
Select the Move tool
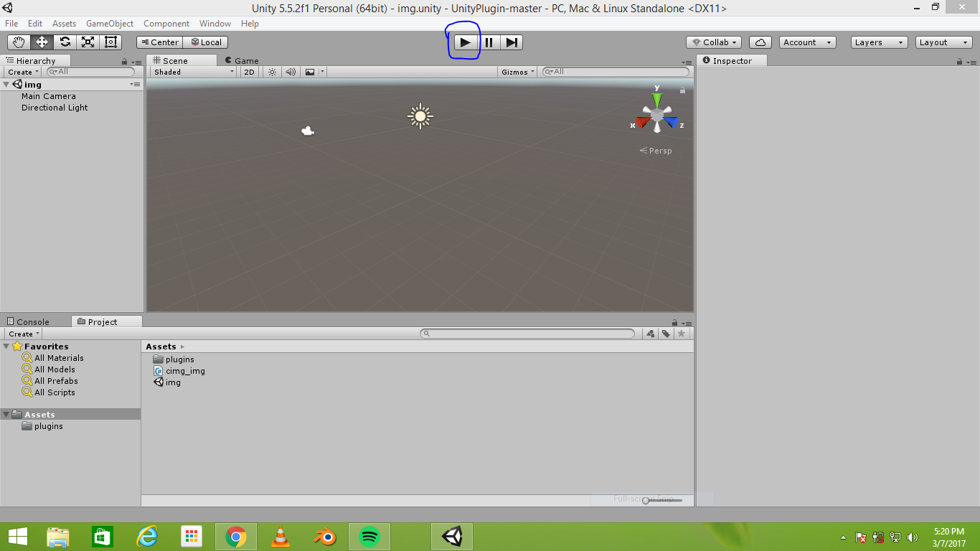42,42
